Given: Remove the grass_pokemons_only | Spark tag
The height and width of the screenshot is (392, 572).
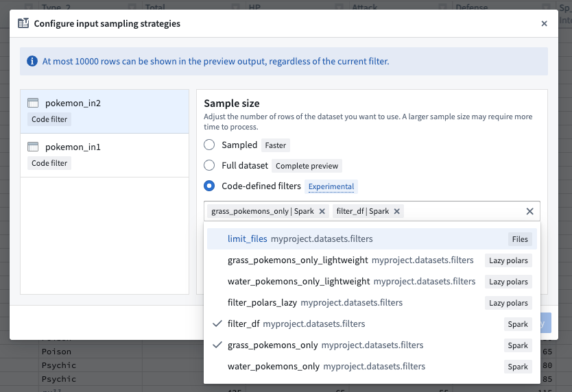Looking at the screenshot, I should [x=322, y=211].
